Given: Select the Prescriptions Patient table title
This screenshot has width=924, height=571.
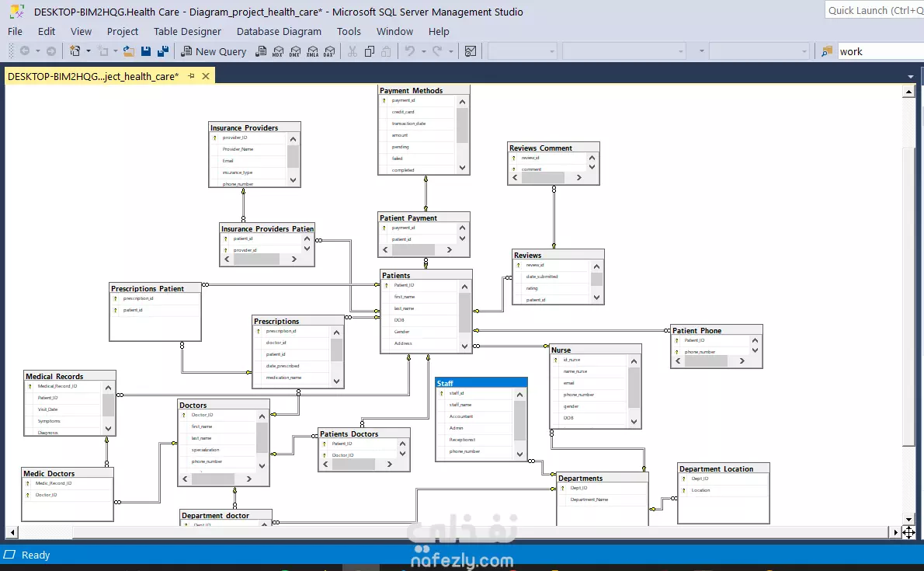Looking at the screenshot, I should tap(148, 288).
